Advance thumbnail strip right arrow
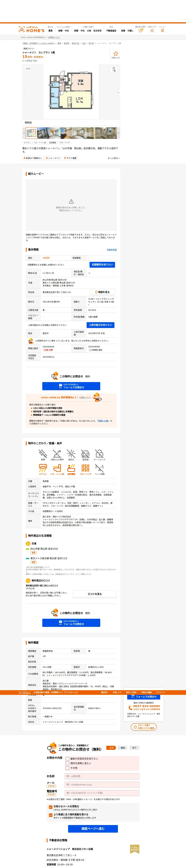 (x=118, y=133)
